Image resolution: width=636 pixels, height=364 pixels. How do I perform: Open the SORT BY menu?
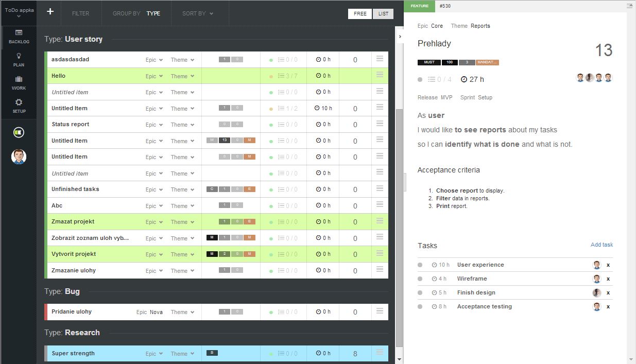click(x=196, y=14)
